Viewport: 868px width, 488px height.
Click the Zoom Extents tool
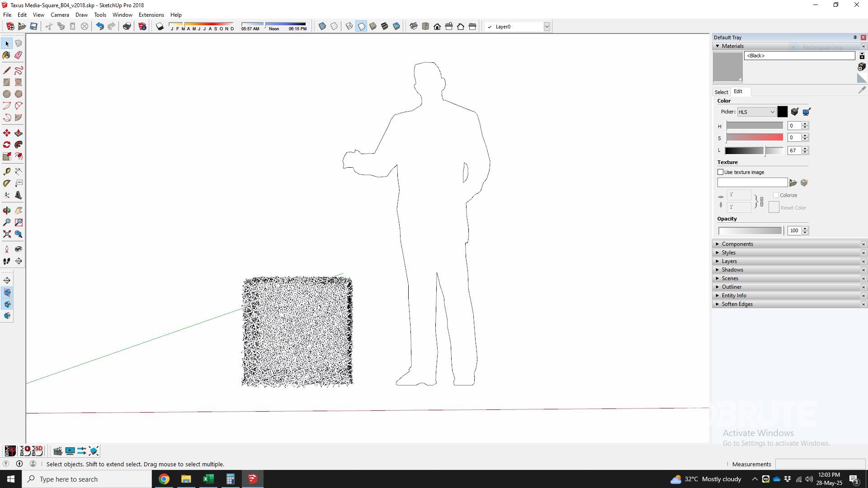click(7, 234)
